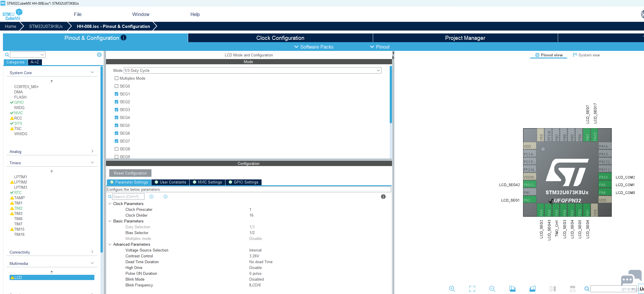Focus the parameter Search field
Screen dimensions: 644x294
pyautogui.click(x=128, y=197)
